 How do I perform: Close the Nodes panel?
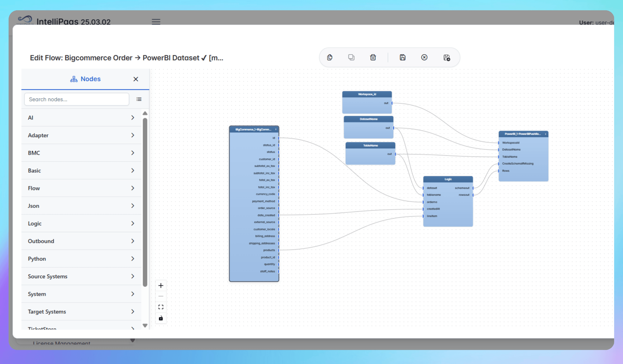coord(136,79)
